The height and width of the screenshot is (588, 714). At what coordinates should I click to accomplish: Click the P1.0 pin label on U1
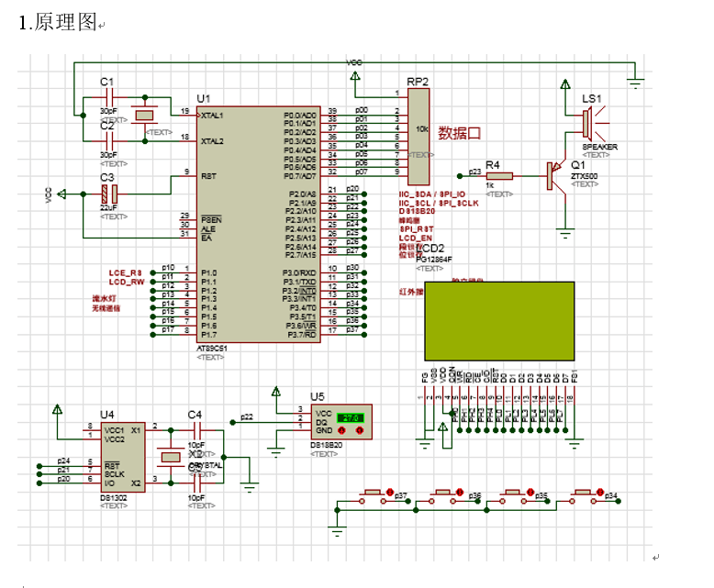(209, 273)
